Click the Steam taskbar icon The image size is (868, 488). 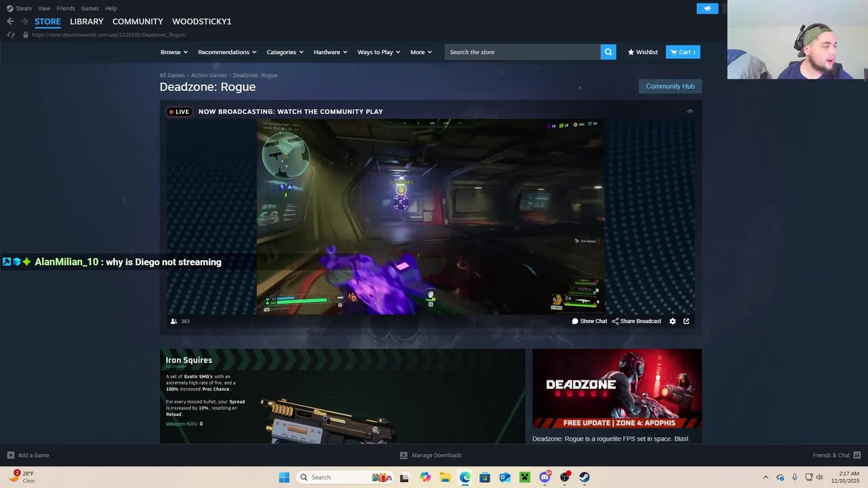coord(584,477)
